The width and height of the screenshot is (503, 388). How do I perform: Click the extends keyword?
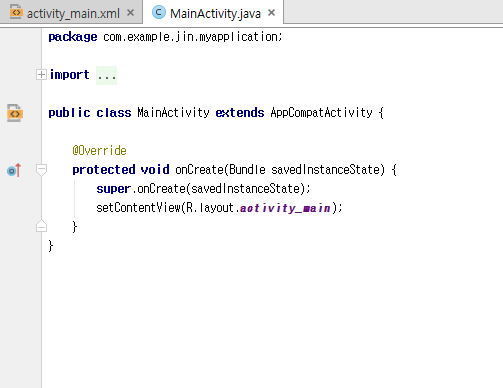[x=240, y=113]
